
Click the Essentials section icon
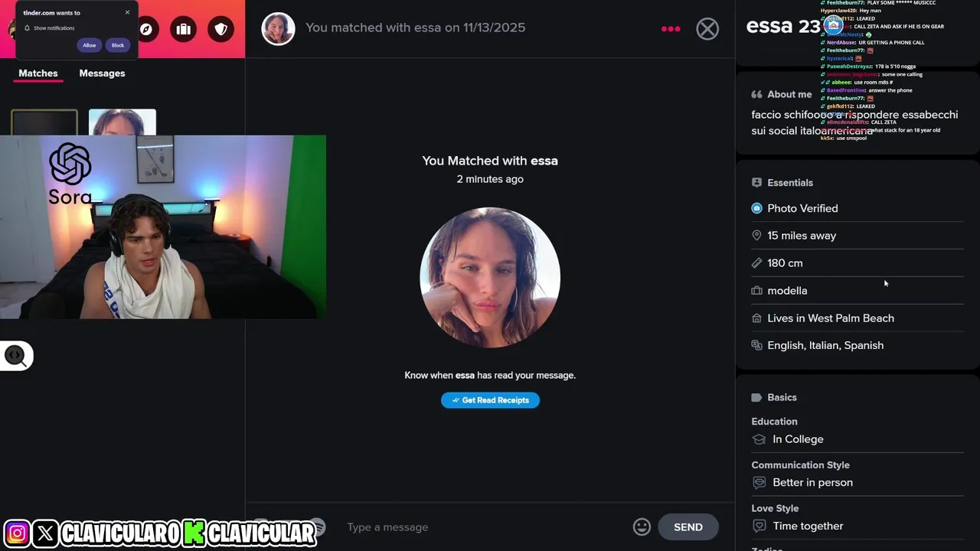click(x=756, y=183)
